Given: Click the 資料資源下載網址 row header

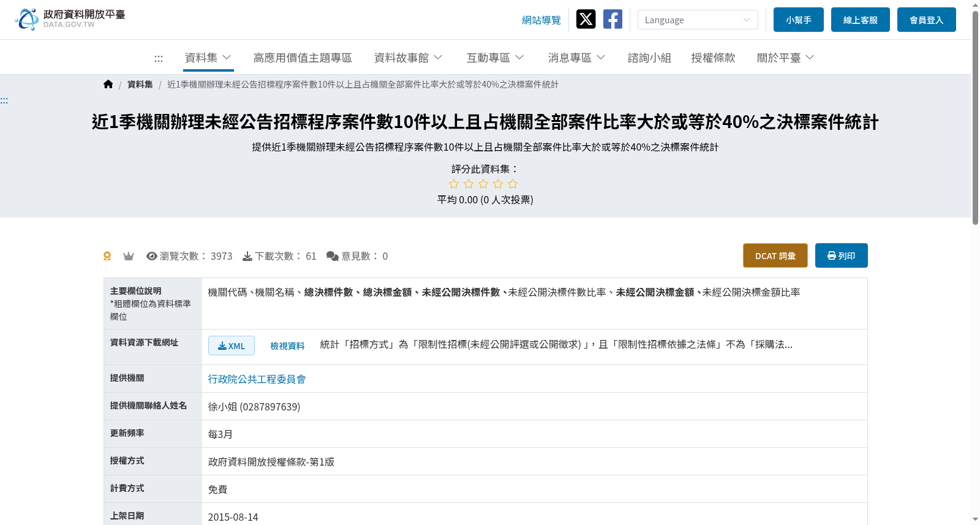Looking at the screenshot, I should click(x=153, y=347).
